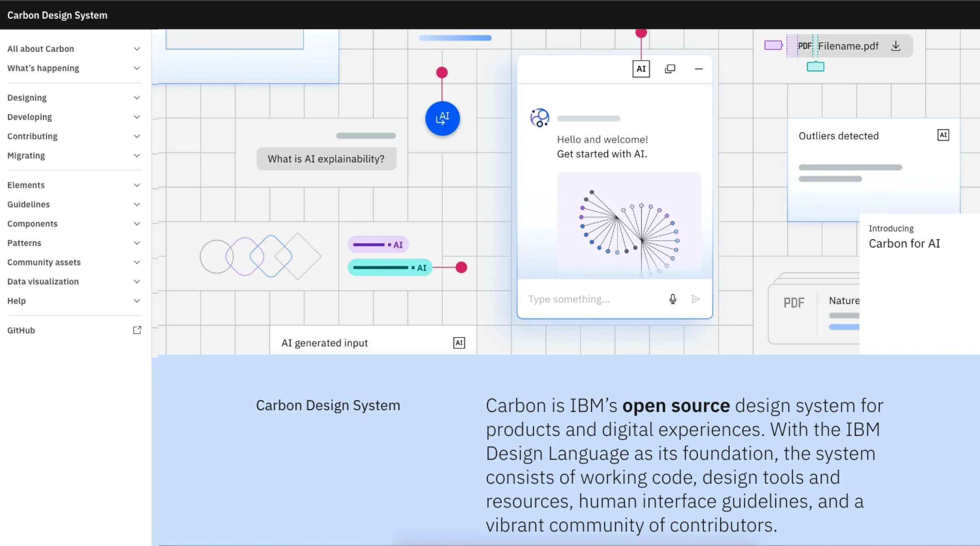980x546 pixels.
Task: Expand the Designing menu chevron
Action: point(137,98)
